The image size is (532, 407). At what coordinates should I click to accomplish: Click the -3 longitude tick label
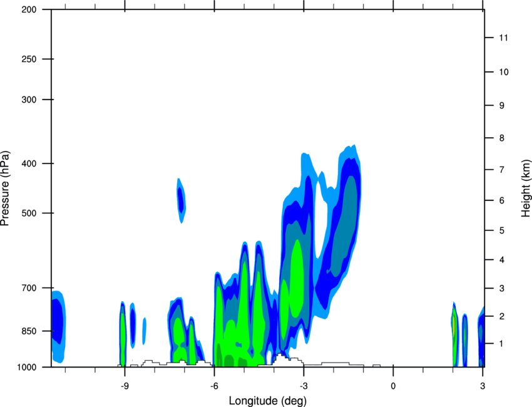tap(304, 386)
